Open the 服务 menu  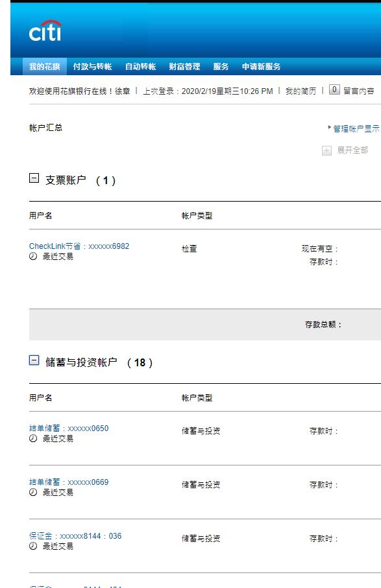coord(221,66)
